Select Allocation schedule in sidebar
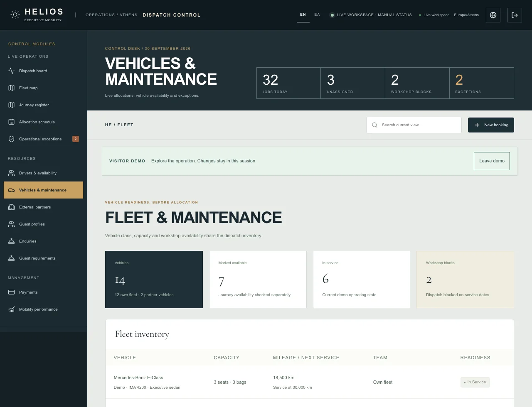 coord(43,122)
